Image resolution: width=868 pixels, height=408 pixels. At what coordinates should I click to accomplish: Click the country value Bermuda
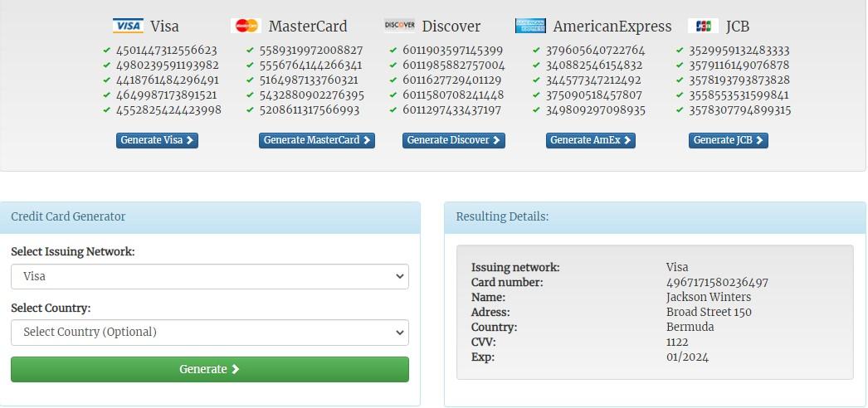tap(690, 328)
